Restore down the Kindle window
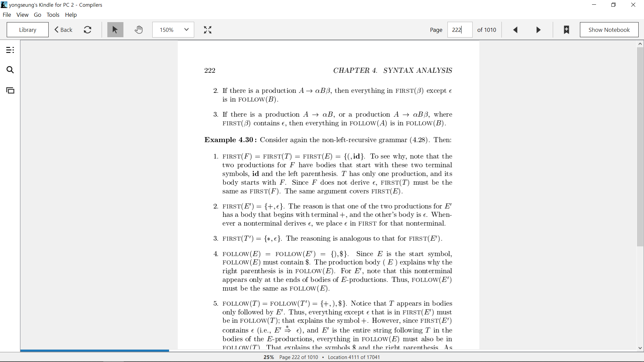 coord(613,5)
